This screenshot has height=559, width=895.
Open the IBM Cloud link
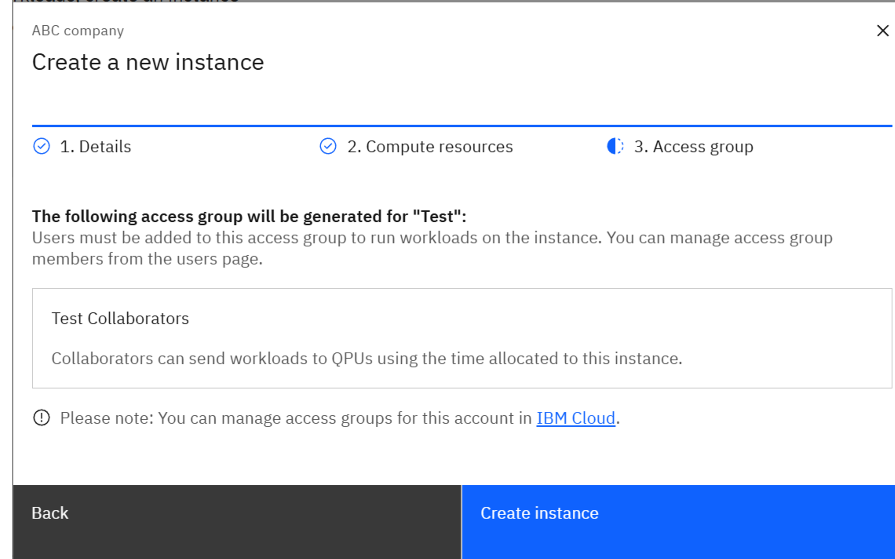point(576,418)
